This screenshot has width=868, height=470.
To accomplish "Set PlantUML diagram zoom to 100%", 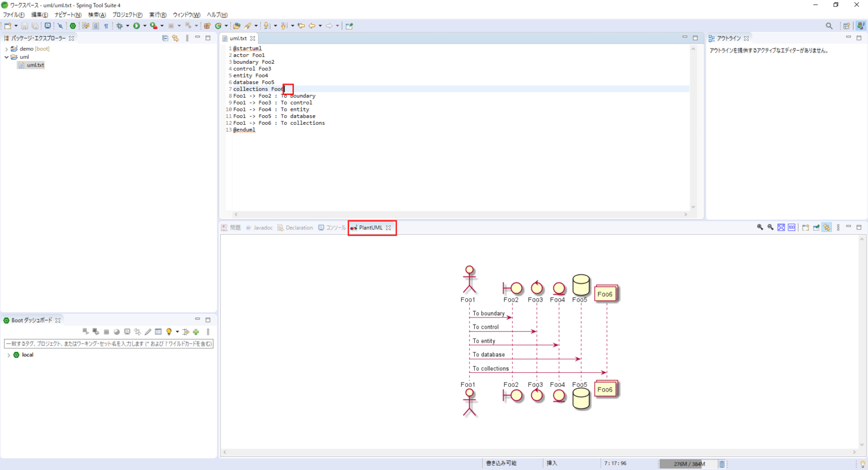I will pos(791,227).
